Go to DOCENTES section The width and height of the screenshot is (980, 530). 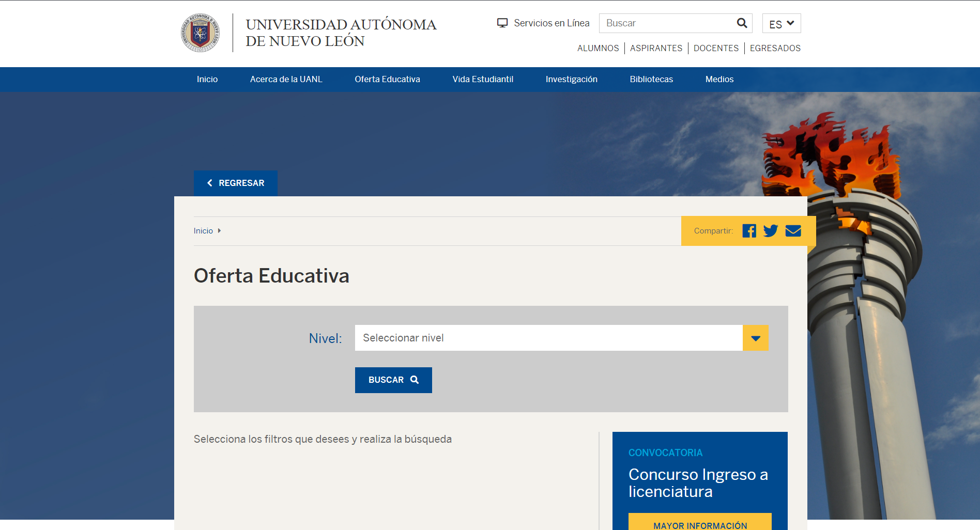click(x=716, y=48)
